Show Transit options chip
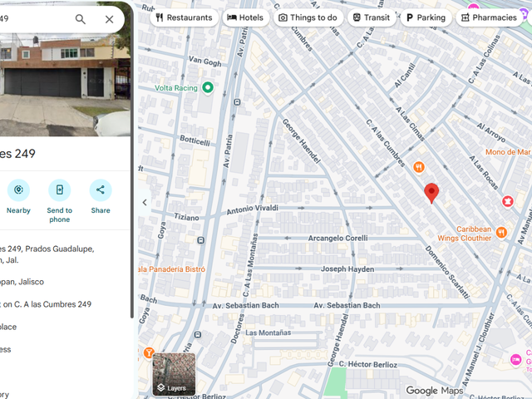 click(x=372, y=17)
